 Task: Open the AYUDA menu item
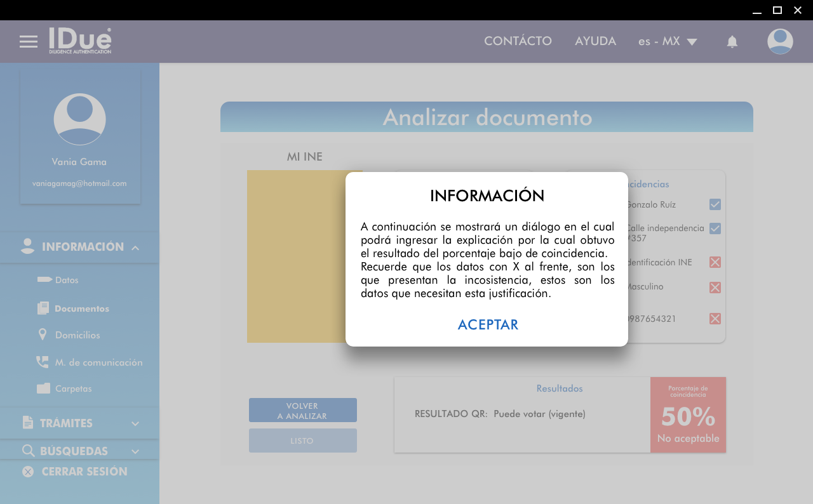(595, 41)
